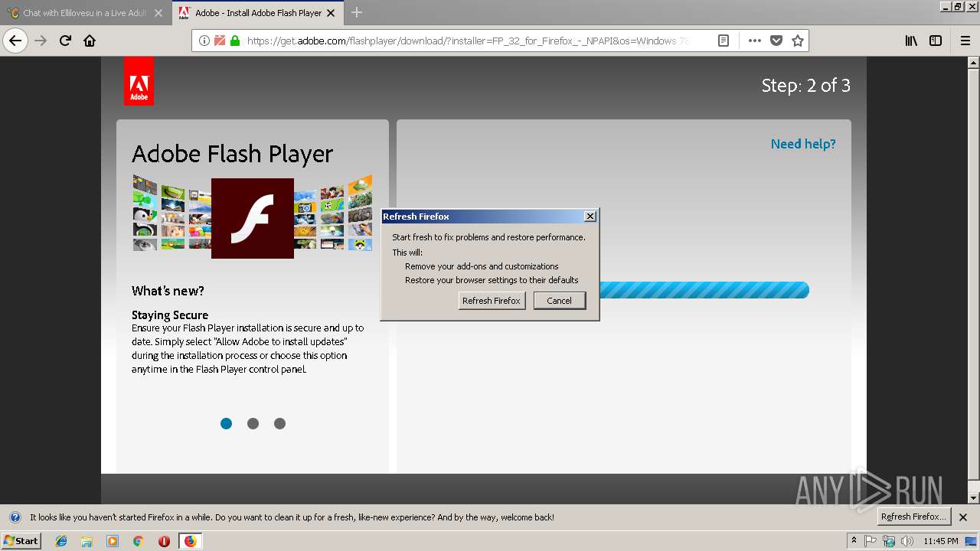Select the first carousel dot

coord(226,423)
